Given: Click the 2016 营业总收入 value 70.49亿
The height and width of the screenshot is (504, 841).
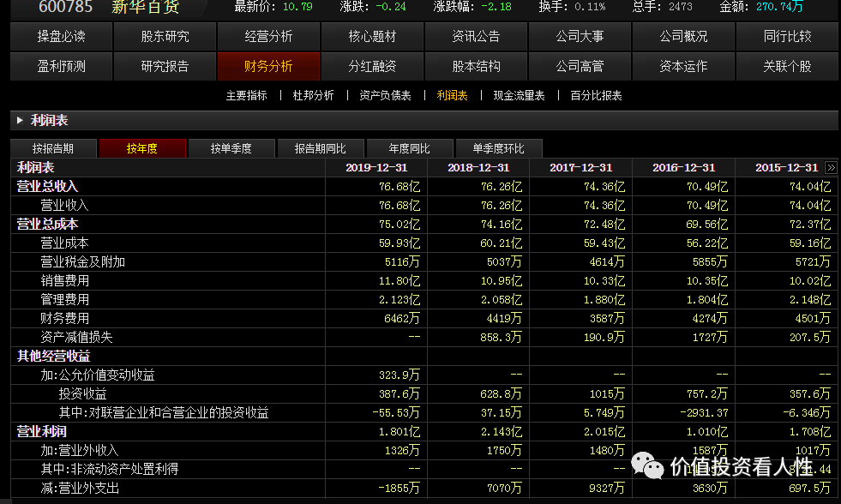Looking at the screenshot, I should click(x=707, y=187).
